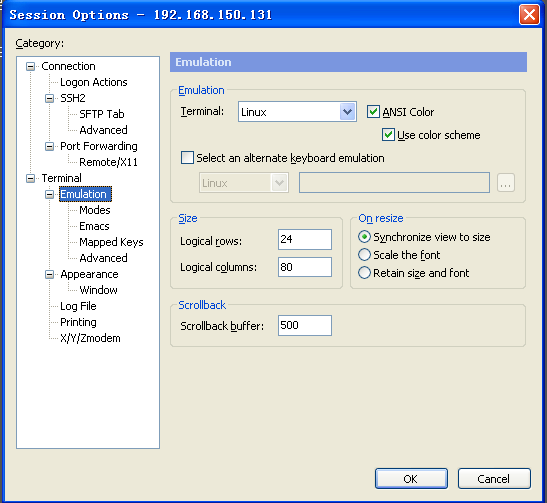Viewport: 547px width, 503px height.
Task: Collapse the Emulation tree node
Action: [50, 194]
